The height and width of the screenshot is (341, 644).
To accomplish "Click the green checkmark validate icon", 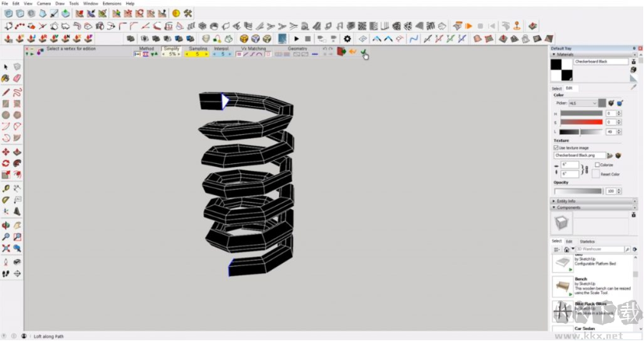I will (364, 52).
